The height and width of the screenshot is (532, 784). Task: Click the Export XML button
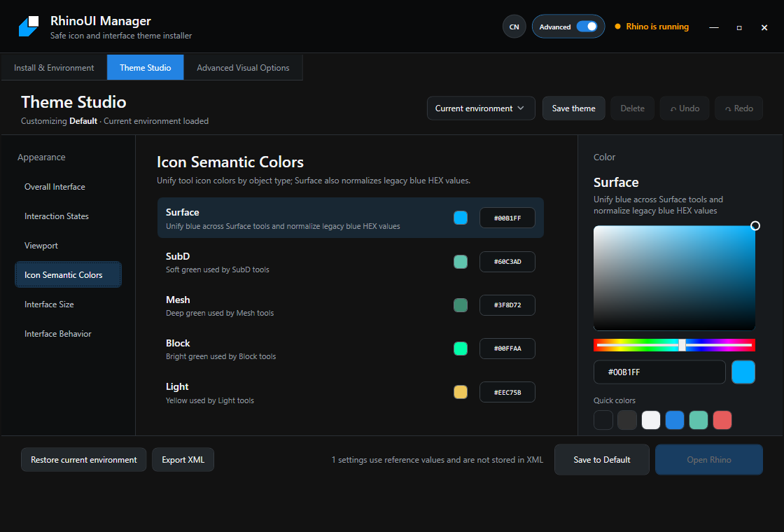coord(183,459)
